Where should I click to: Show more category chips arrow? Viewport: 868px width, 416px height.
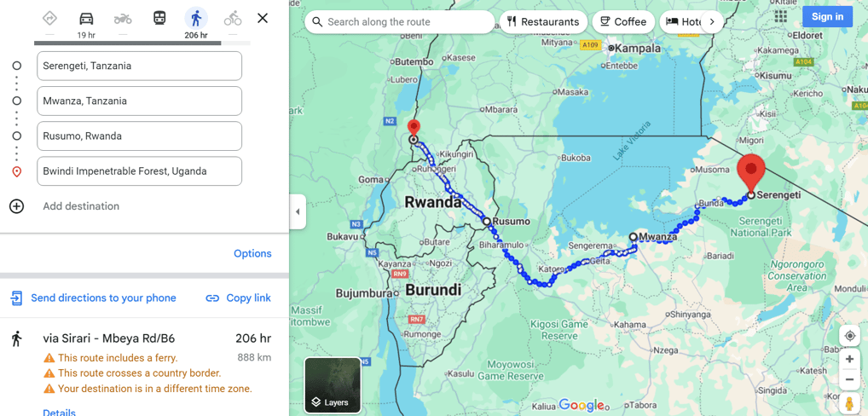point(712,22)
